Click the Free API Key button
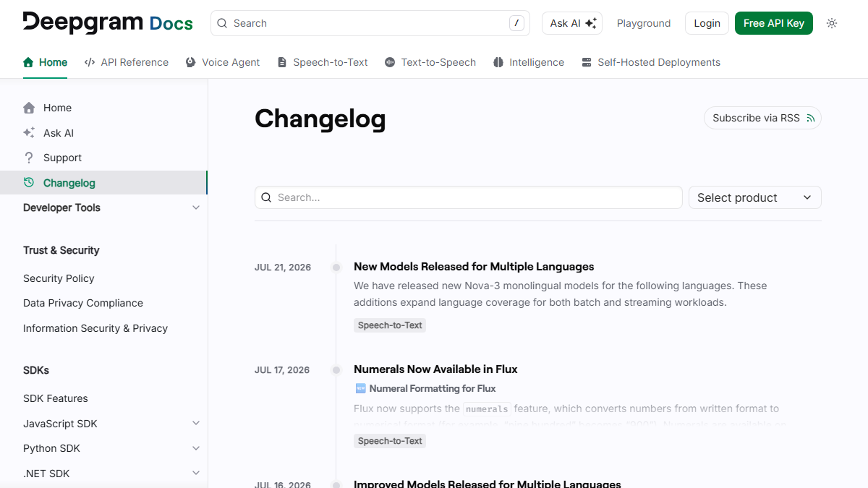Viewport: 868px width, 488px height. pos(774,23)
